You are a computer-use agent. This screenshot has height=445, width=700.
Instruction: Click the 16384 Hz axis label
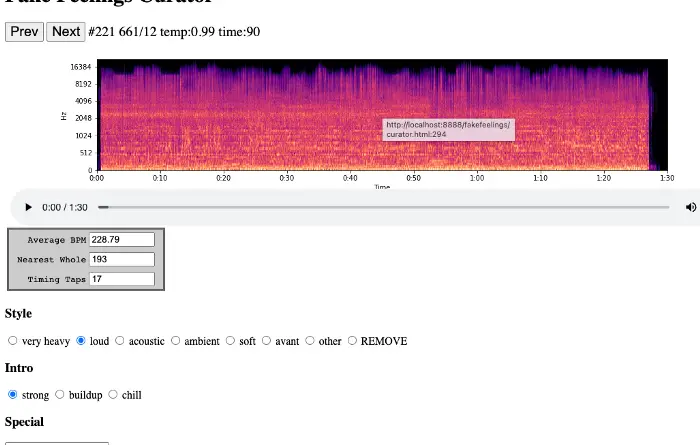point(81,67)
